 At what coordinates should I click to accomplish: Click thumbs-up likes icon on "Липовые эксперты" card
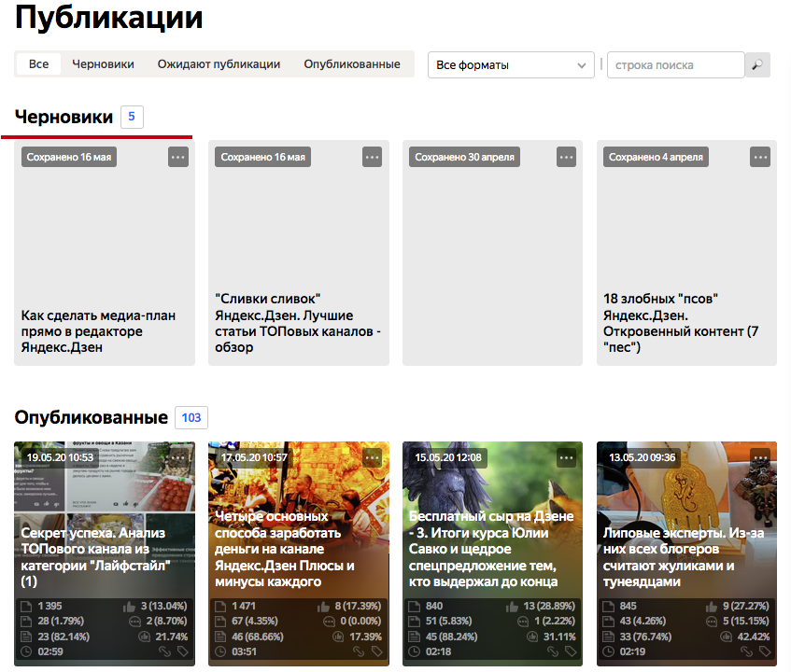(712, 606)
